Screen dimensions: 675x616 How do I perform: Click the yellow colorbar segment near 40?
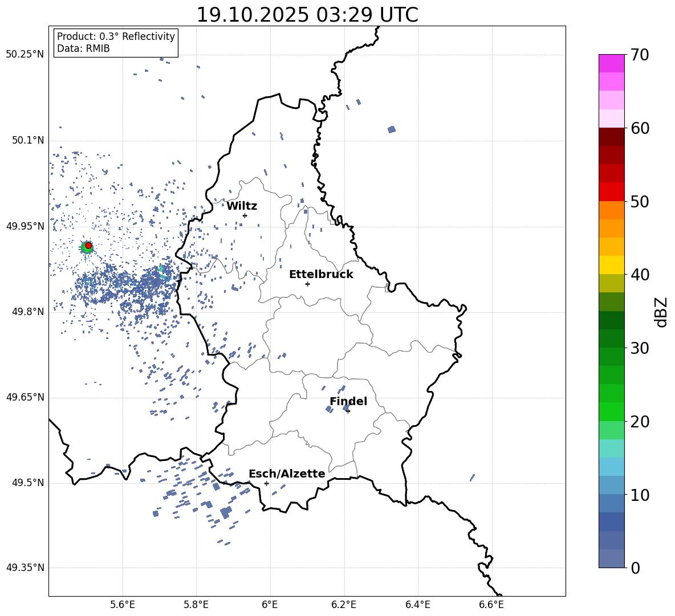612,265
